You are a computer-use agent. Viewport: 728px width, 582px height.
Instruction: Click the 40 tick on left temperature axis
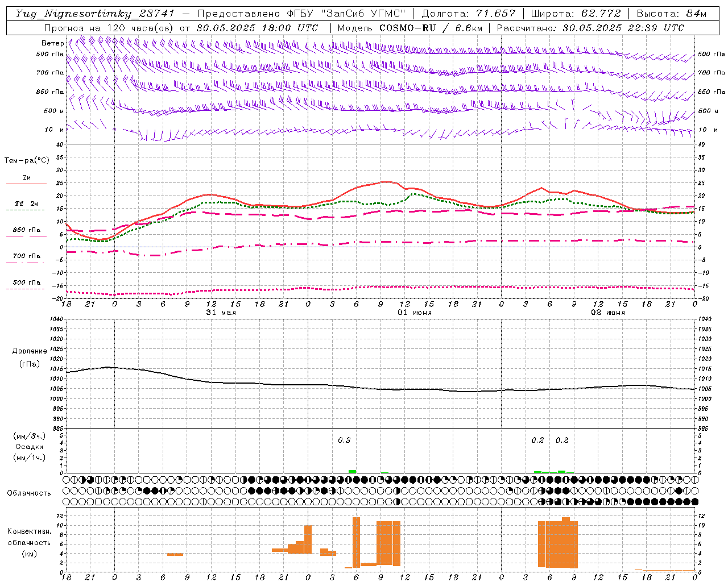tap(60, 144)
